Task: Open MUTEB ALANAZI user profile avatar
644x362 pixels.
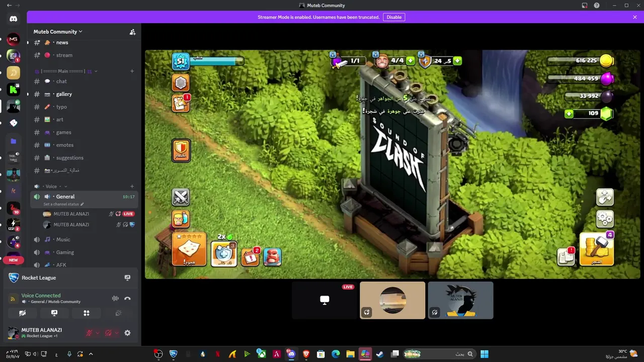Action: tap(13, 333)
